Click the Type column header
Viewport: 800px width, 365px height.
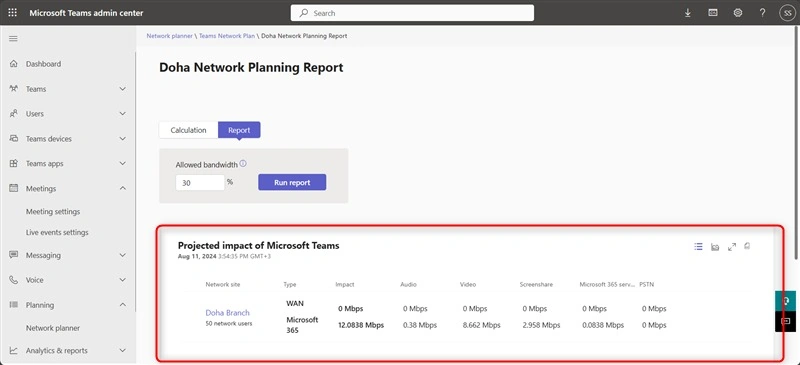tap(290, 284)
